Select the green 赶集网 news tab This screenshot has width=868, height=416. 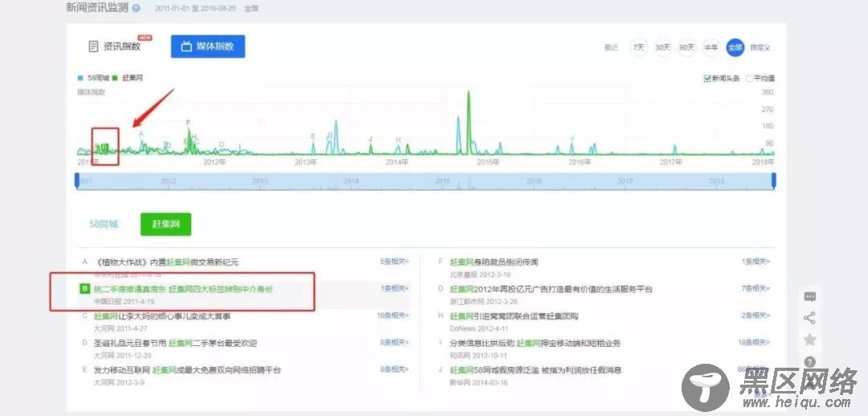166,224
